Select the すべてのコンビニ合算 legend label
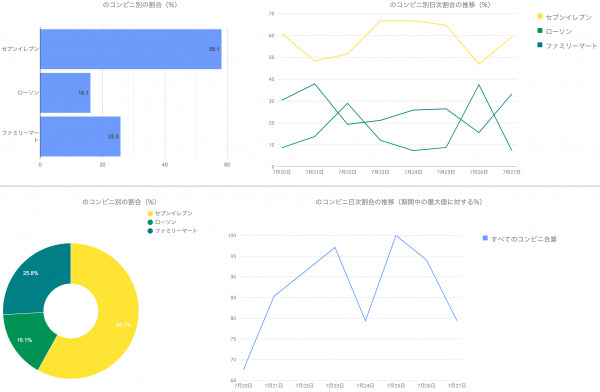The image size is (600, 392). click(524, 239)
